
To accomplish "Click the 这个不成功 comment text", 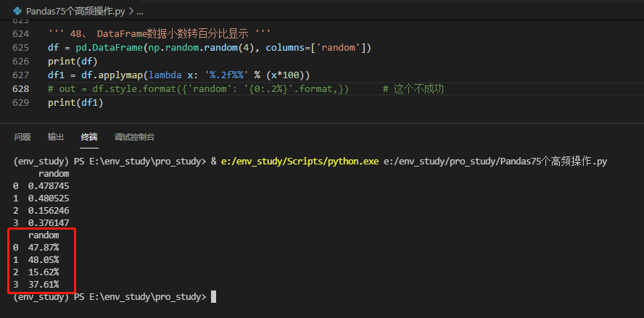I will coord(413,88).
